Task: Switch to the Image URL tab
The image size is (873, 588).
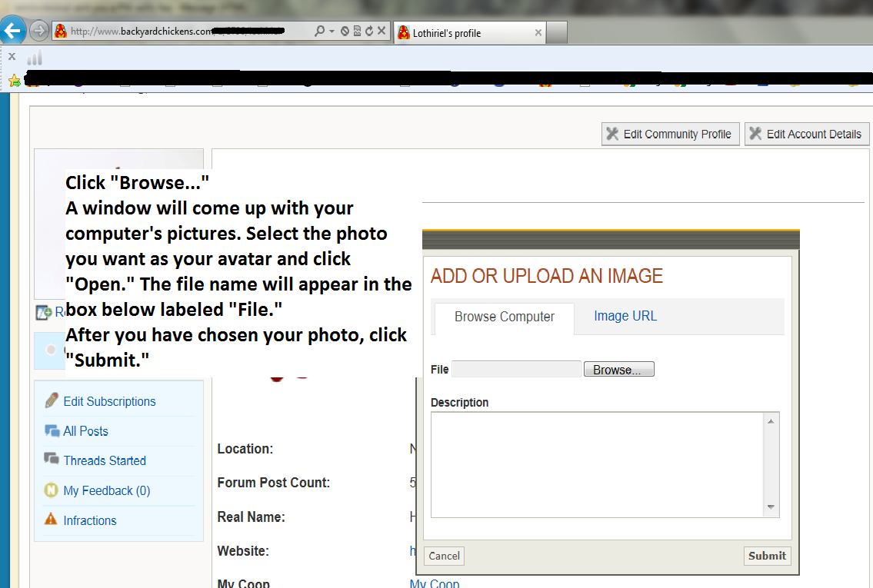Action: tap(625, 317)
